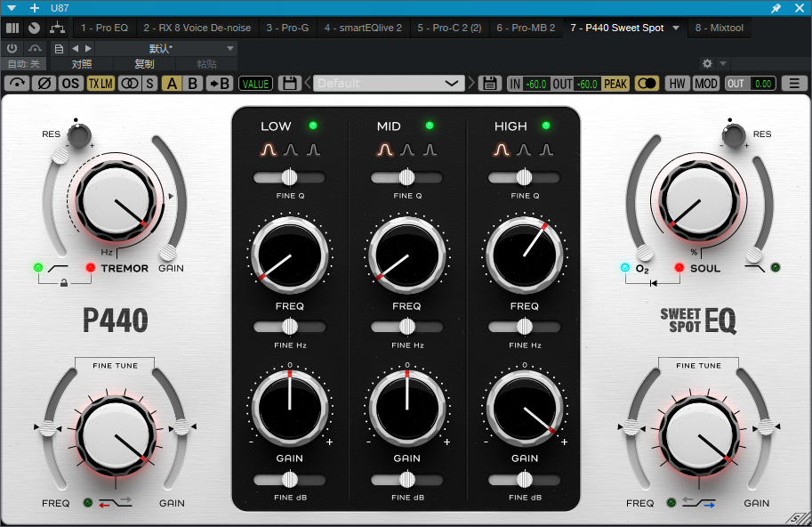Open the 3 - Pro-G tab
812x527 pixels.
[287, 28]
